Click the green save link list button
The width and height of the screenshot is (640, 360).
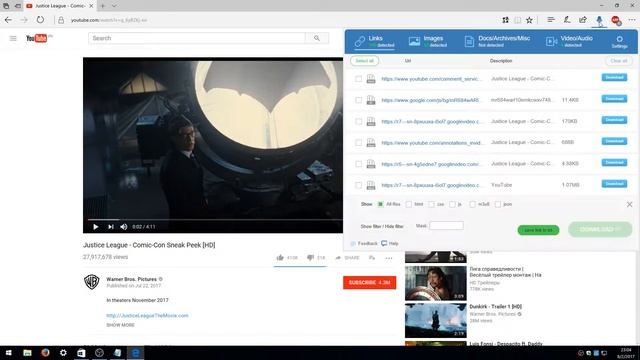538,230
